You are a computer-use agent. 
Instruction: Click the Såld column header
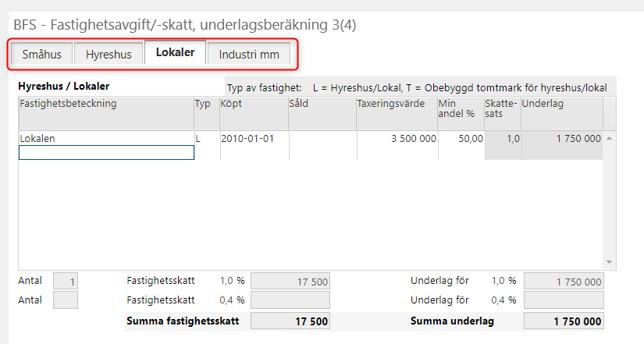[x=322, y=113]
